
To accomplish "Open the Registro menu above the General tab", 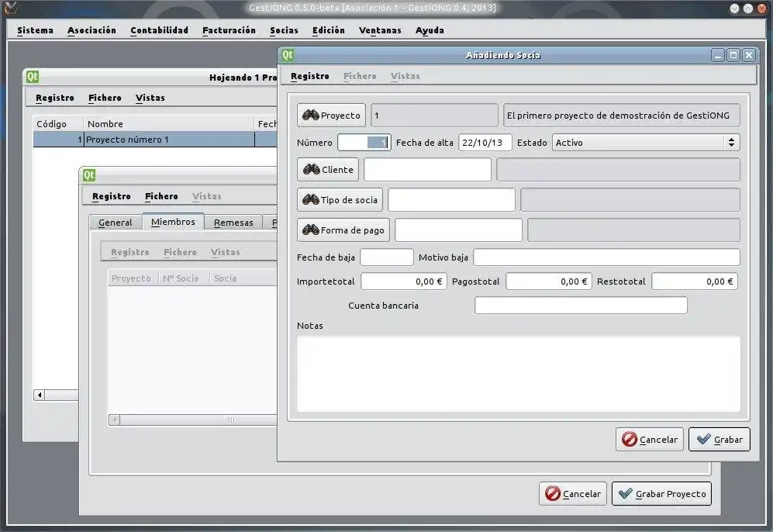I will tap(112, 196).
